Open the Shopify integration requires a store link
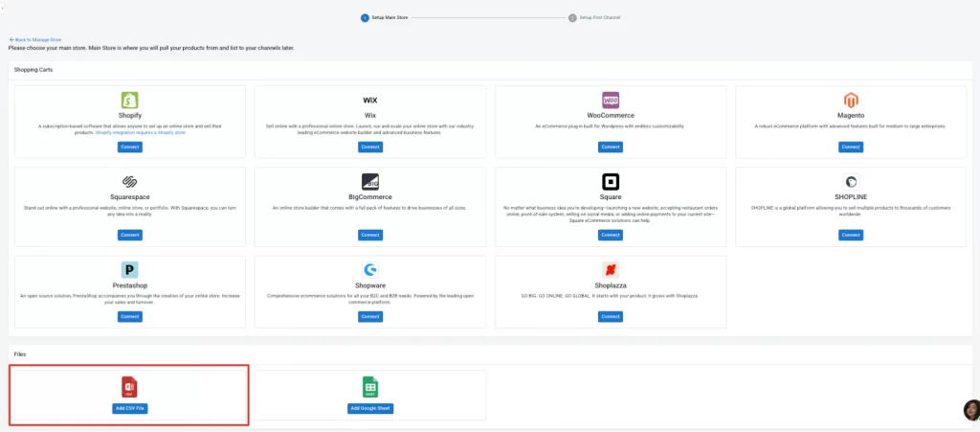The image size is (980, 432). pos(141,132)
